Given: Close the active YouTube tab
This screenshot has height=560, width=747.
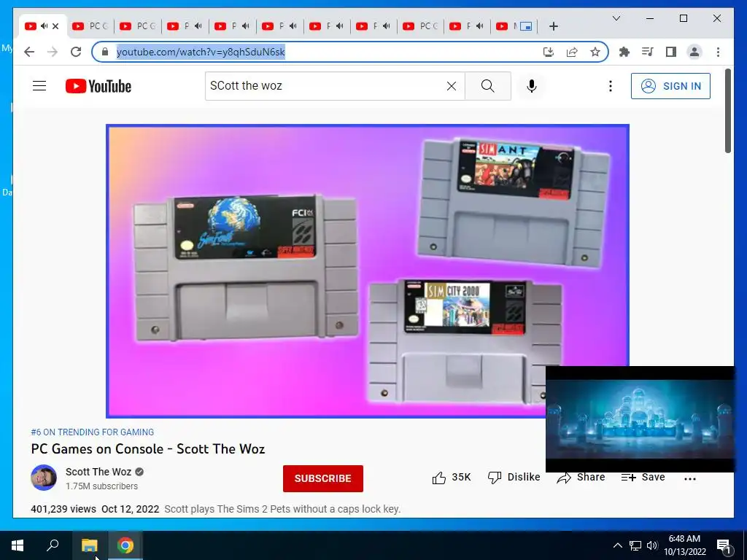Looking at the screenshot, I should point(55,26).
